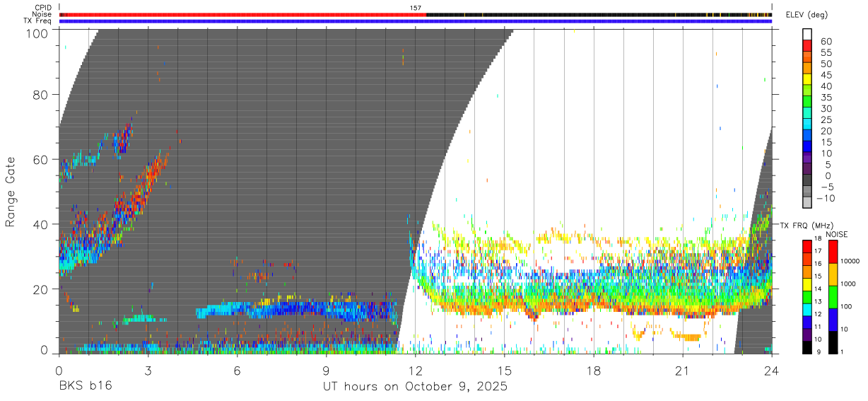The height and width of the screenshot is (401, 868).
Task: Click the NOISE legend title
Action: click(836, 234)
